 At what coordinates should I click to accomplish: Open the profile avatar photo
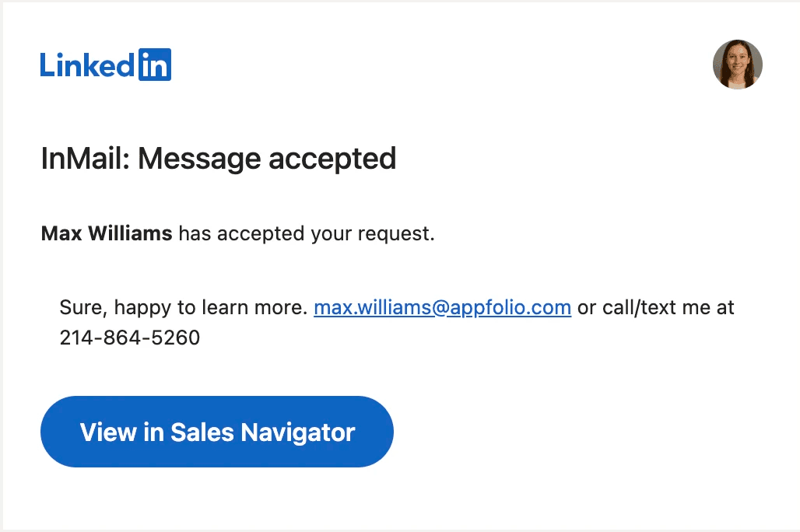click(737, 65)
